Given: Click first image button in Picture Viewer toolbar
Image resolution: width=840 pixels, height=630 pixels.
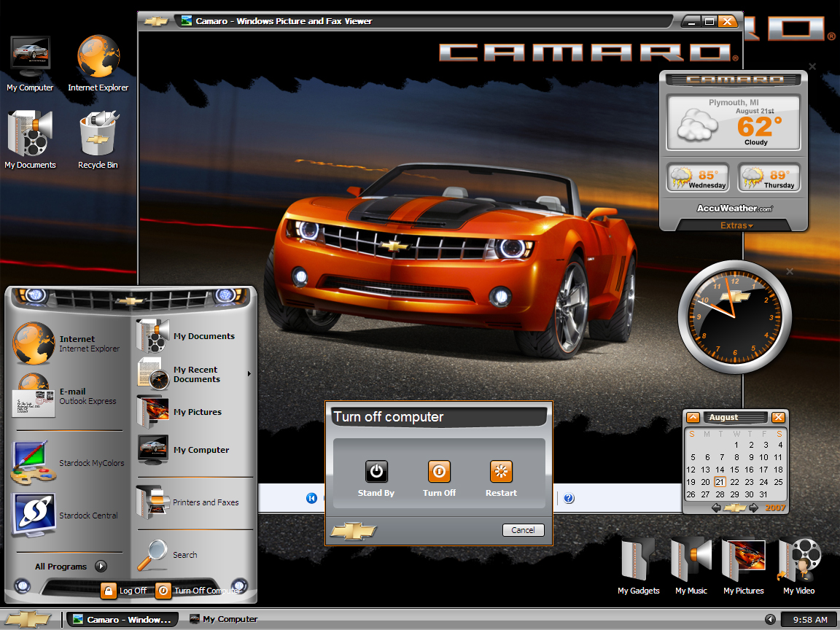Looking at the screenshot, I should coord(311,498).
